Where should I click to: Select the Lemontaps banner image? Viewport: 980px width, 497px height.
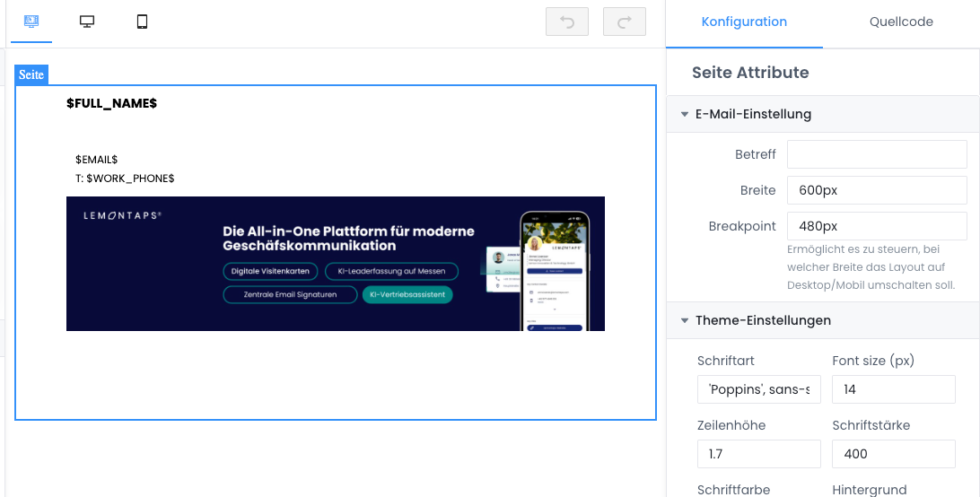click(336, 264)
